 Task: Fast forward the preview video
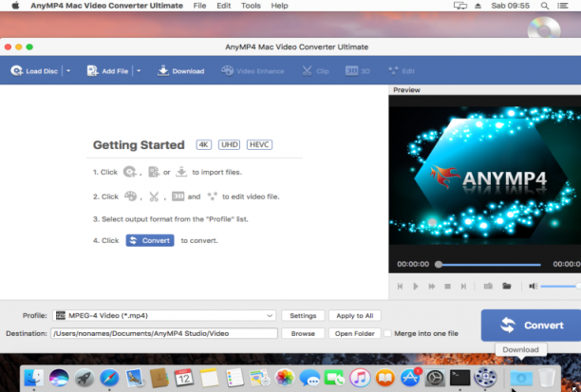(x=432, y=287)
